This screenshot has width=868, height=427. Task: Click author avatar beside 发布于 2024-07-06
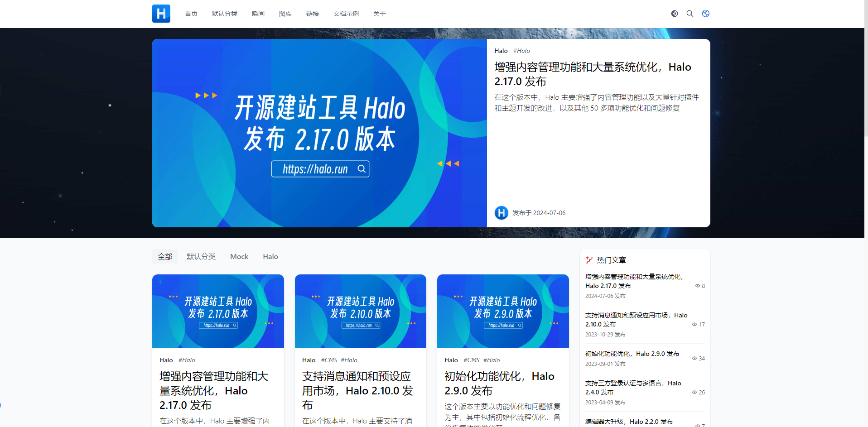pos(502,213)
